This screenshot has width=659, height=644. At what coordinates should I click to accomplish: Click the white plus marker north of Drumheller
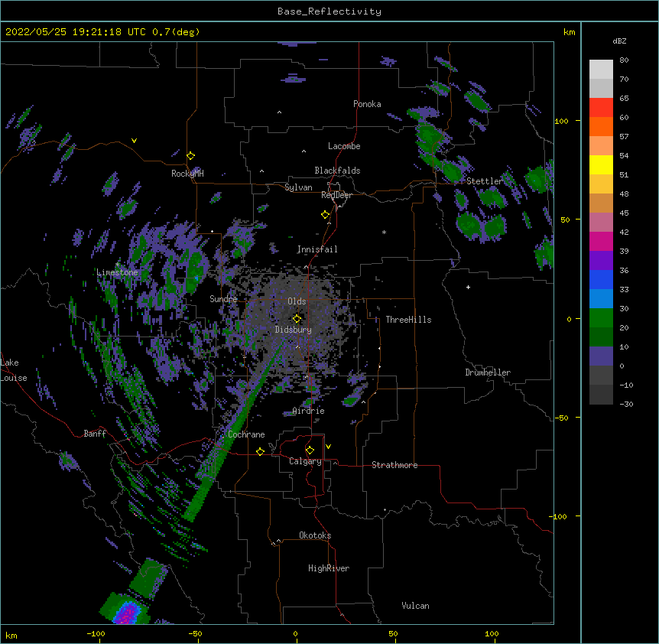click(x=468, y=287)
